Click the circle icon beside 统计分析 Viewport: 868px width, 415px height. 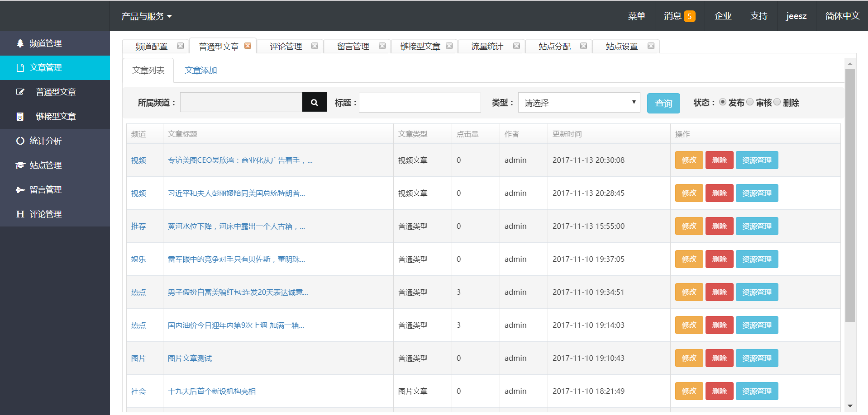click(x=20, y=141)
